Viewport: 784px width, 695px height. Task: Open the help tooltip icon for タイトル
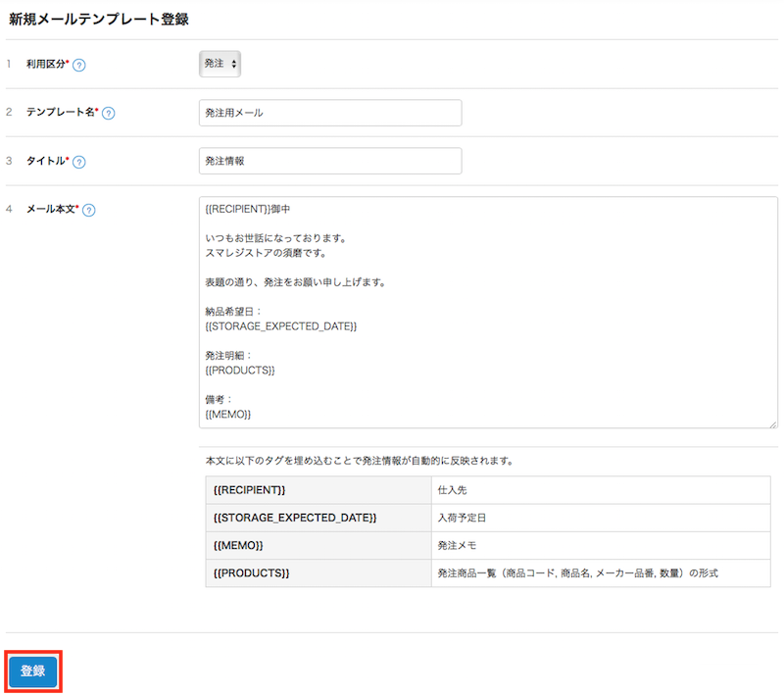pos(79,162)
